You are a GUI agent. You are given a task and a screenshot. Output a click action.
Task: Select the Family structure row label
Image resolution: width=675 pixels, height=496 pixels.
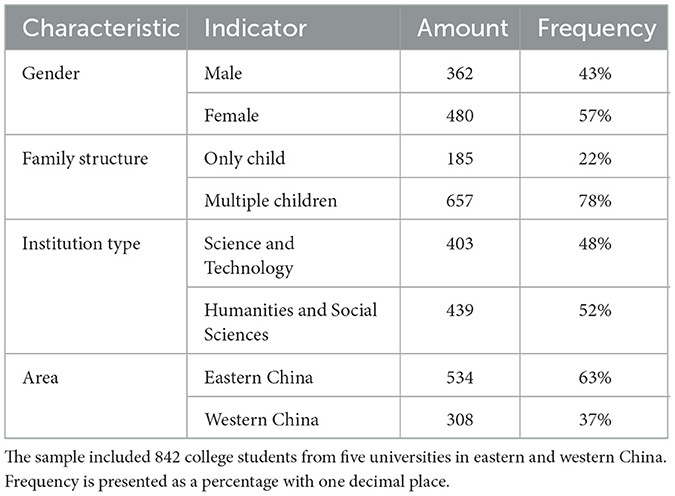(85, 158)
